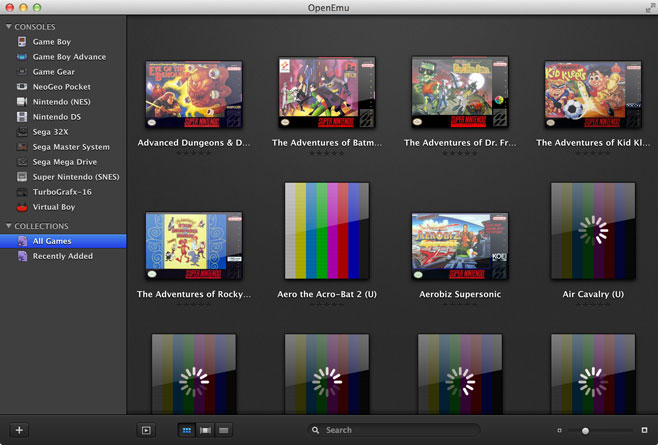The width and height of the screenshot is (658, 445).
Task: Select Game Boy Advance label in sidebar
Action: pyautogui.click(x=69, y=57)
